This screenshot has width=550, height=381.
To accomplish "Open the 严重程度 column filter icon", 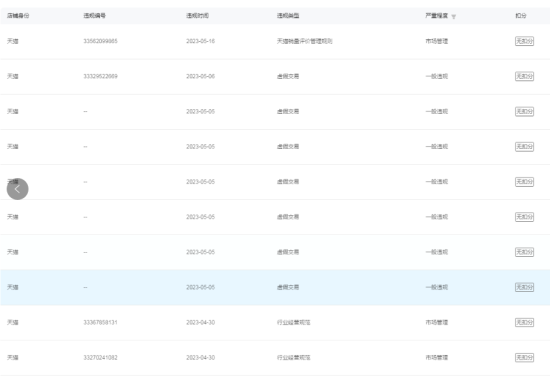I will (x=454, y=16).
